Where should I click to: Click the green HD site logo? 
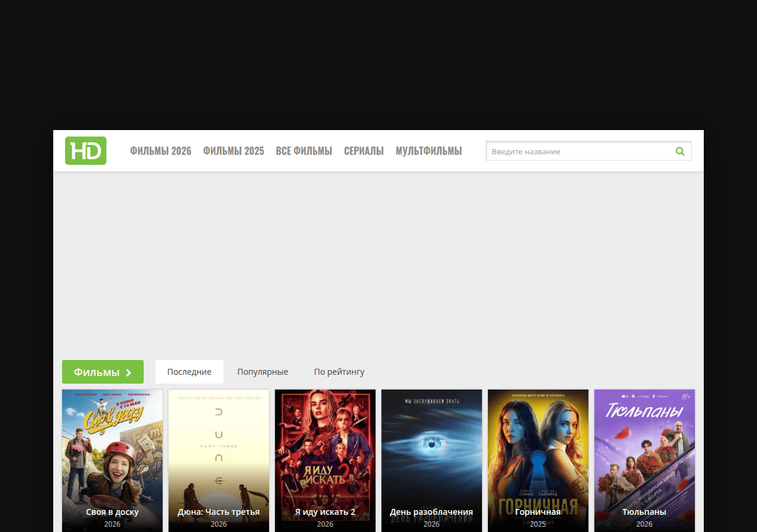(86, 151)
